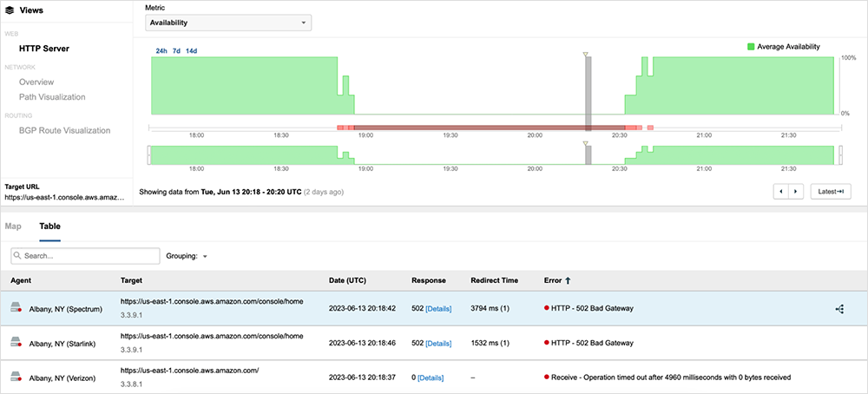The width and height of the screenshot is (868, 394).
Task: Click the agent icon for Albany Spectrum
Action: tap(16, 309)
